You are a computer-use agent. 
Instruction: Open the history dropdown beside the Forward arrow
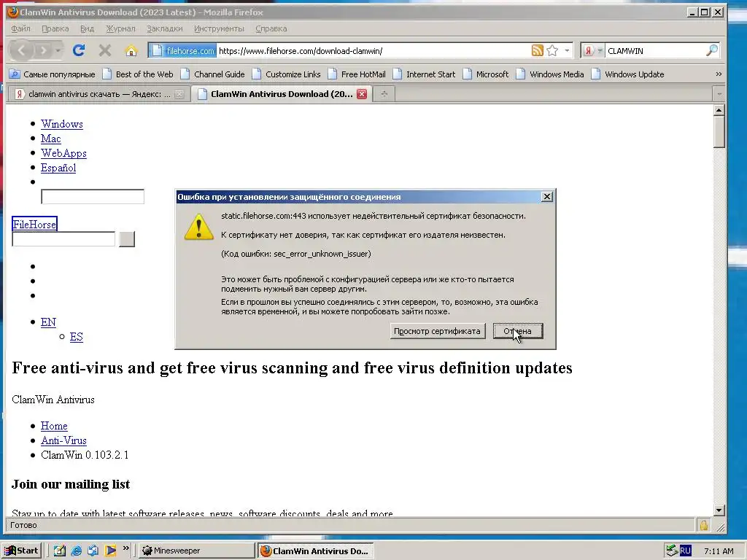[58, 50]
